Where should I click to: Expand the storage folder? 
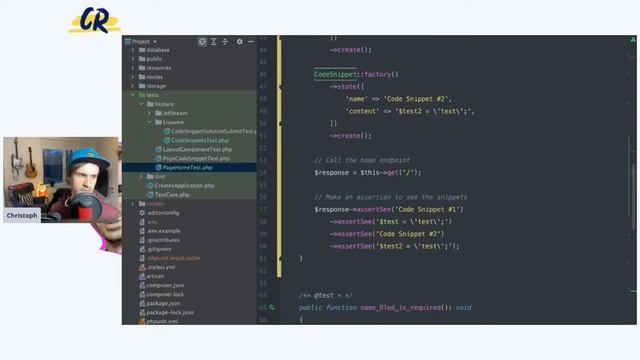point(133,86)
